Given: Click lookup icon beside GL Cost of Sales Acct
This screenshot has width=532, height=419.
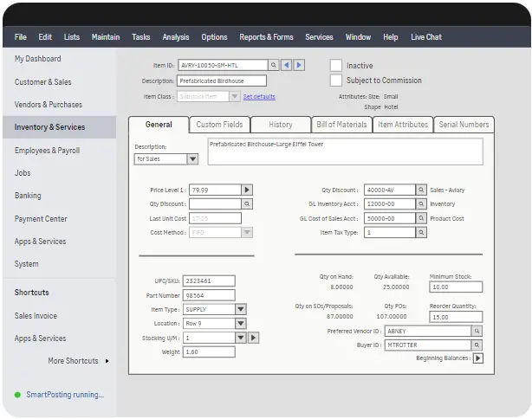Looking at the screenshot, I should point(421,218).
